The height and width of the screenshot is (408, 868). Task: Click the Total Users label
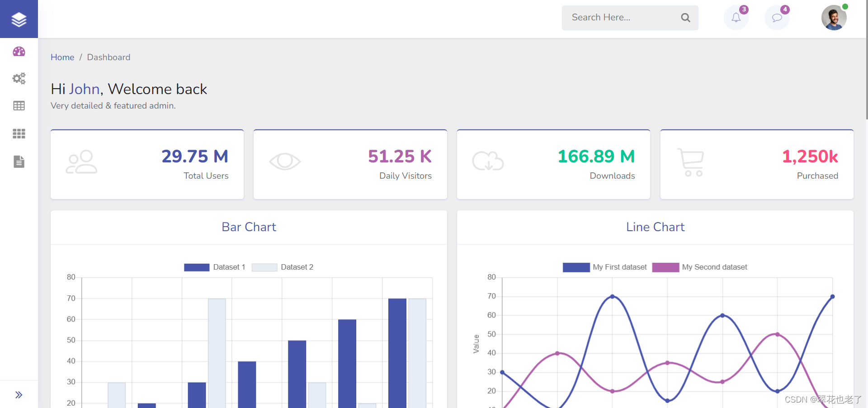(206, 176)
